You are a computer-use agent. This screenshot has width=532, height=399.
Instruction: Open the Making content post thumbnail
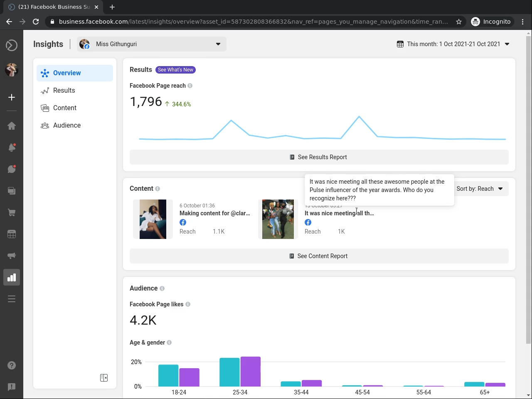click(x=153, y=219)
